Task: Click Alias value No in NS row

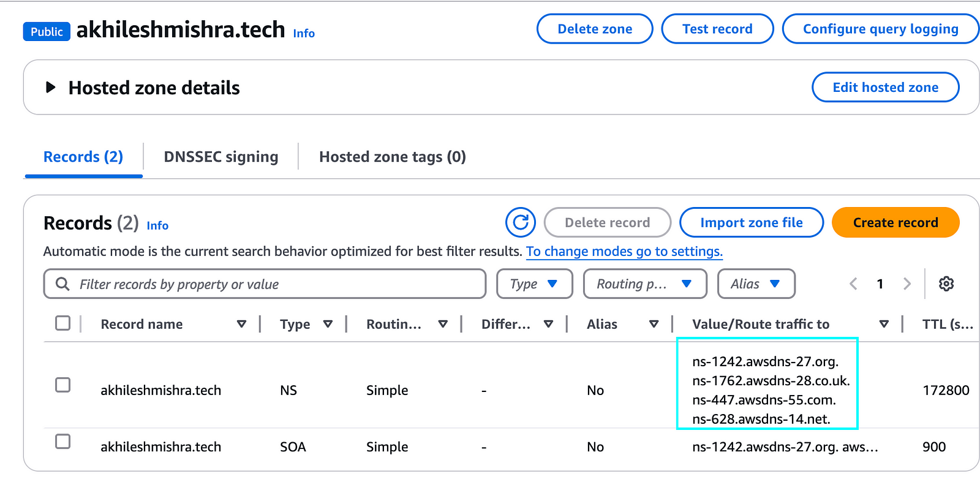Action: point(595,390)
